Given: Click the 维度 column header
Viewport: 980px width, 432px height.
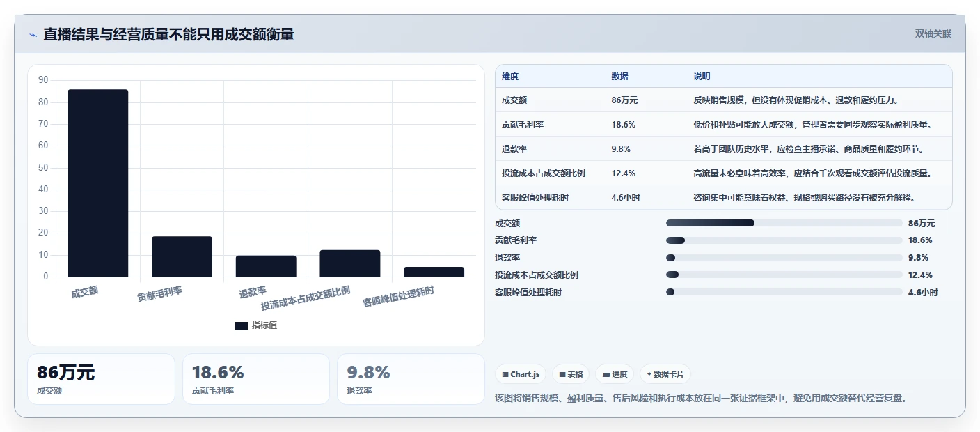Looking at the screenshot, I should [x=510, y=77].
